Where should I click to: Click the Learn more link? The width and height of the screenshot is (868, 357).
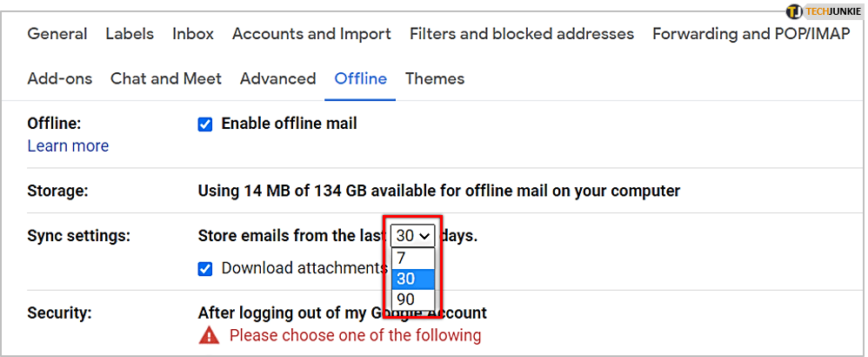tap(68, 146)
